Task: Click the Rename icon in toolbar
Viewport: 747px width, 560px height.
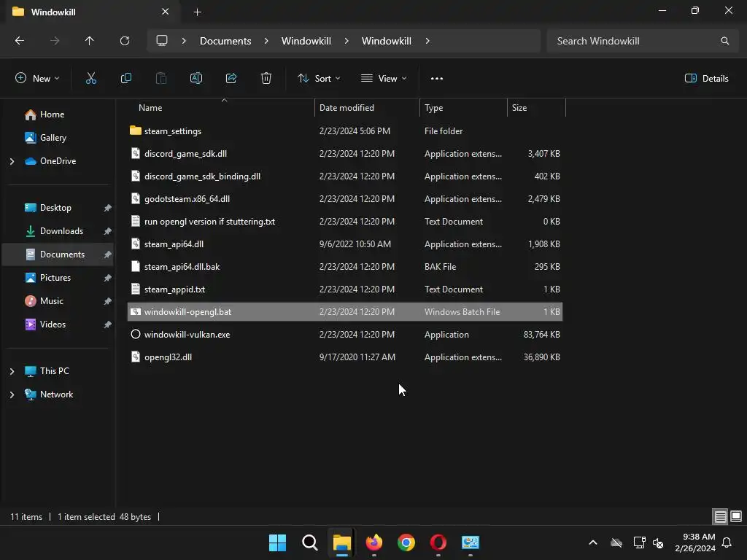Action: [196, 79]
